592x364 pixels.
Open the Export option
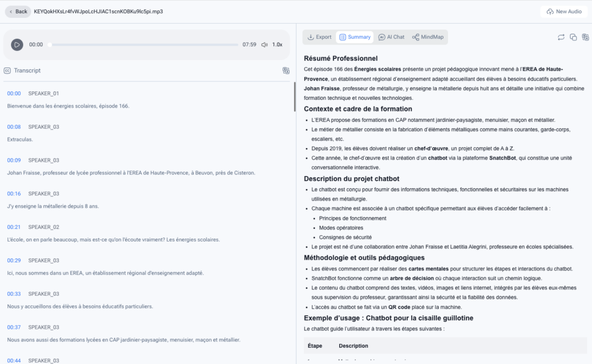(x=319, y=37)
